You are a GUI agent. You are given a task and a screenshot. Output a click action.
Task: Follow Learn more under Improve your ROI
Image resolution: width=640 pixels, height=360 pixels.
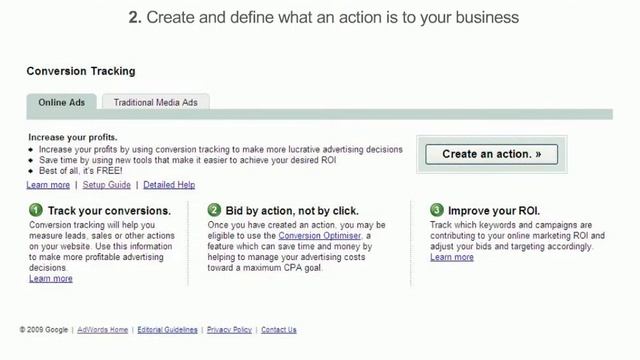click(452, 257)
